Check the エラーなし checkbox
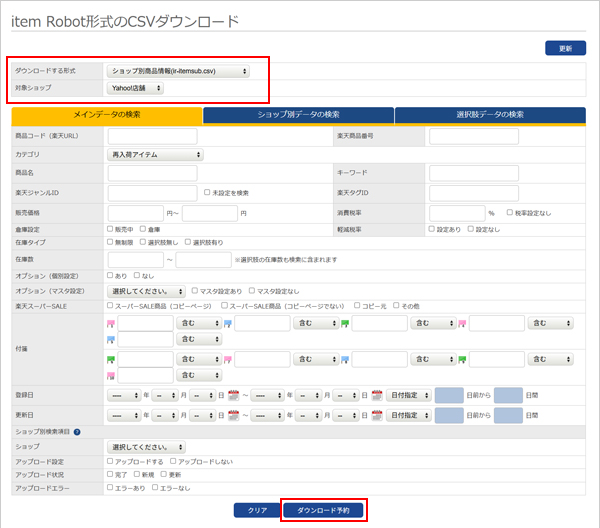This screenshot has height=528, width=600. click(x=155, y=487)
